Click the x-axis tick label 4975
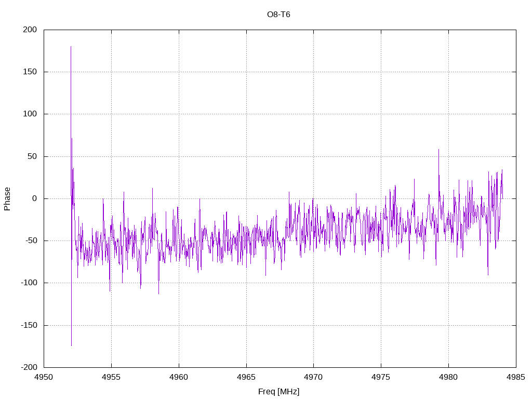This screenshot has width=532, height=399. pos(381,377)
